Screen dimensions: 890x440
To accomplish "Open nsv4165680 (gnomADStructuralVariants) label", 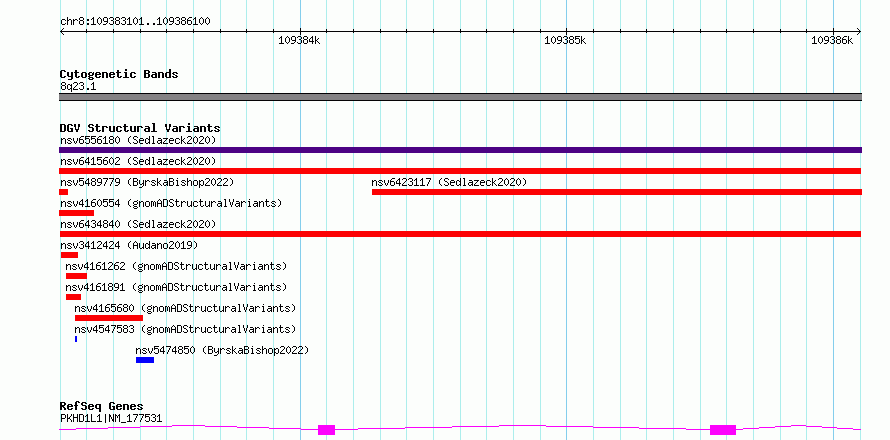I will pyautogui.click(x=185, y=308).
